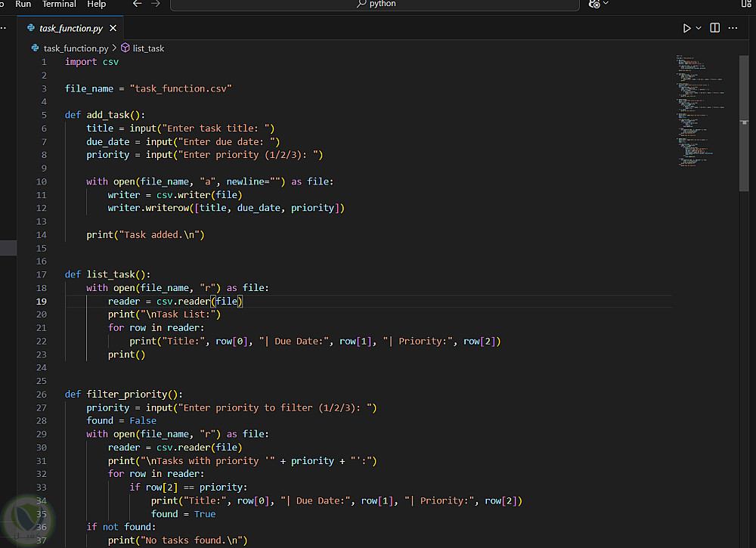The height and width of the screenshot is (548, 756).
Task: Click 'if row[2] == priority:' line
Action: click(188, 488)
